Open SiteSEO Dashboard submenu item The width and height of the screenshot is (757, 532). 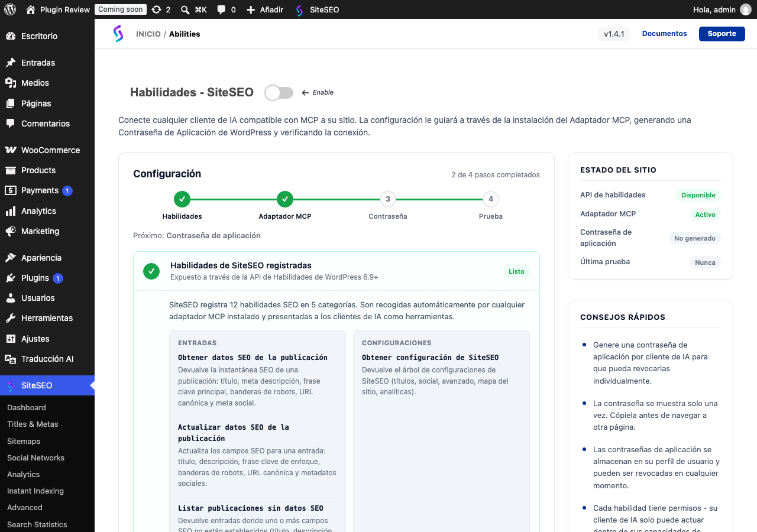point(27,407)
